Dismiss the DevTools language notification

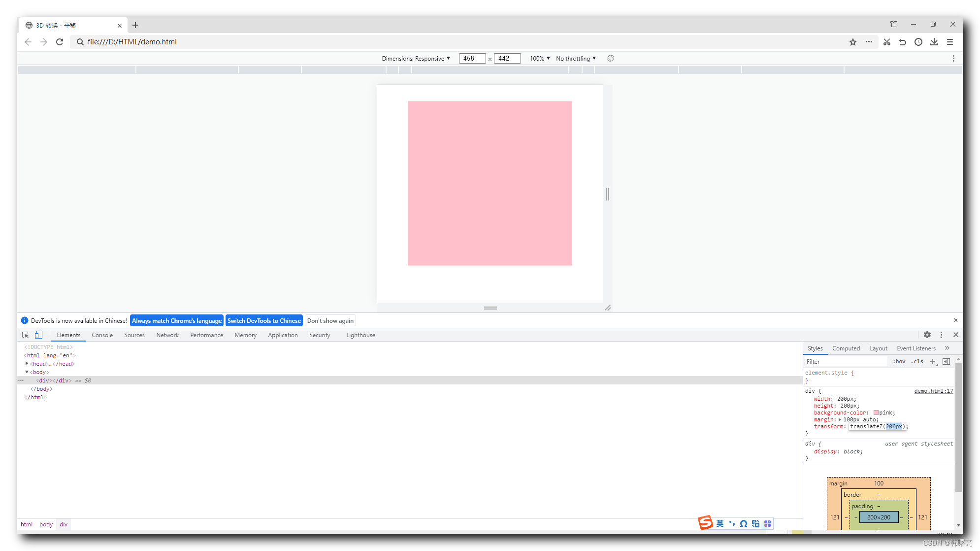[956, 320]
